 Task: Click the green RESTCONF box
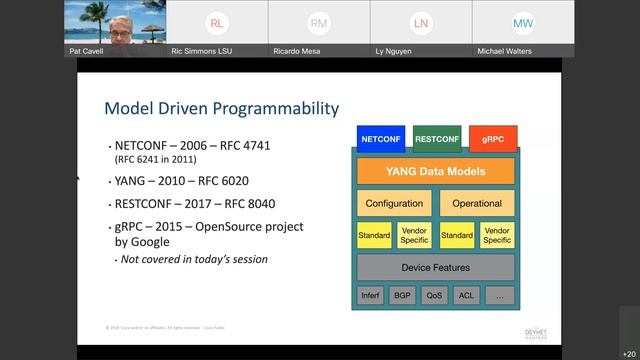[437, 139]
